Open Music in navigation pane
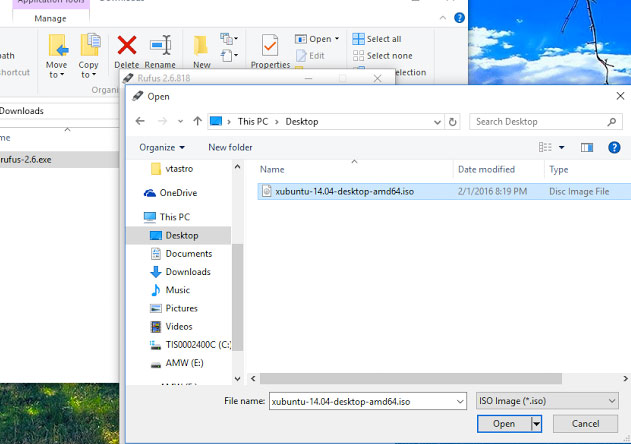Image resolution: width=631 pixels, height=444 pixels. (x=170, y=290)
